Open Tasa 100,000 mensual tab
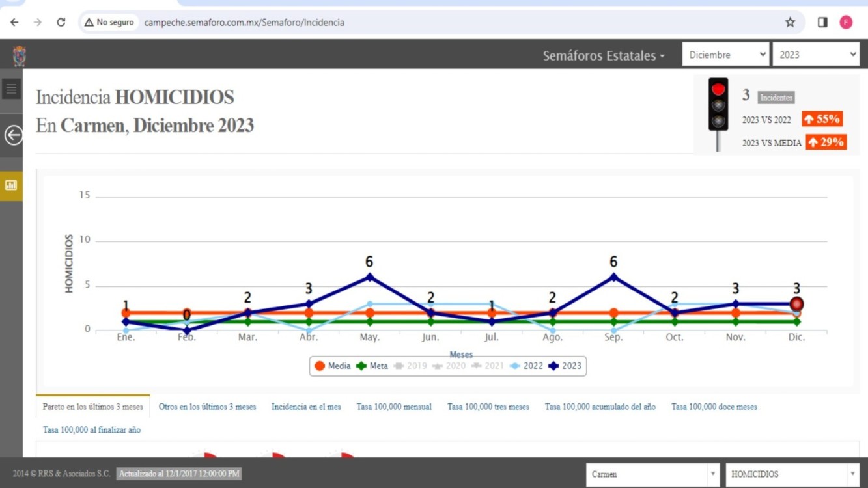 pos(394,407)
